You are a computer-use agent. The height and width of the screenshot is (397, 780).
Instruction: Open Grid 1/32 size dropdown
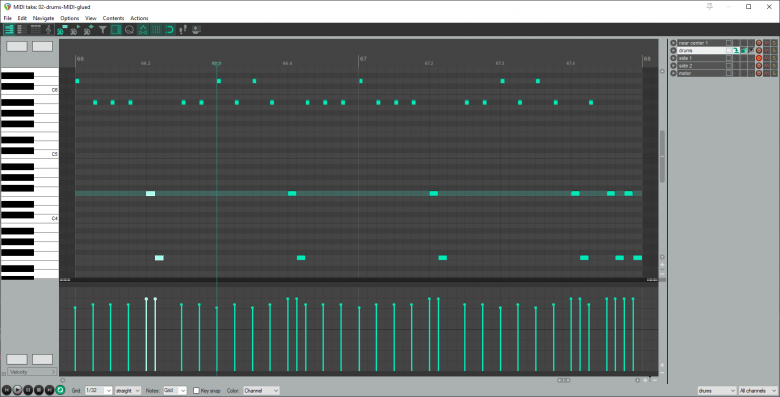tap(98, 391)
